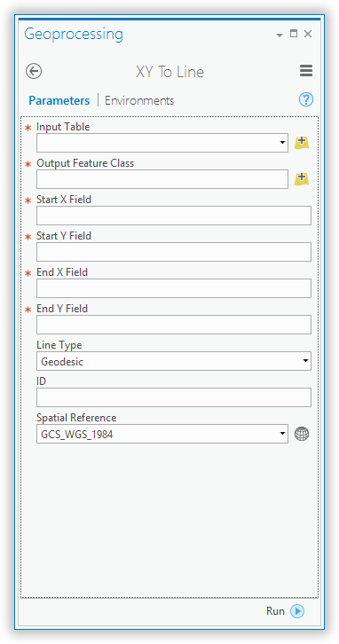Click the back arrow icon
The width and height of the screenshot is (339, 644).
[34, 71]
